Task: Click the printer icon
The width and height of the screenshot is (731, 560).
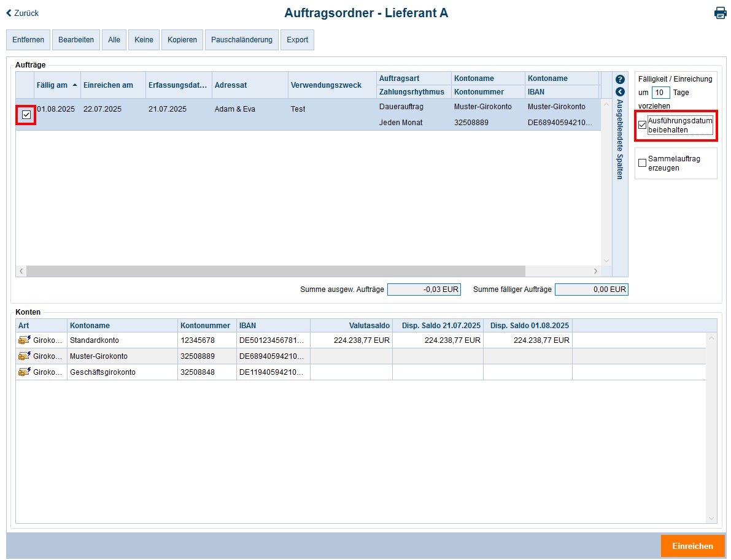Action: (x=720, y=13)
